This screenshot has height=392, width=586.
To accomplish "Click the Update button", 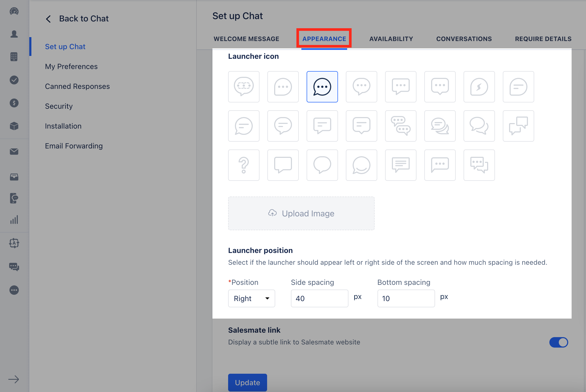I will 247,383.
